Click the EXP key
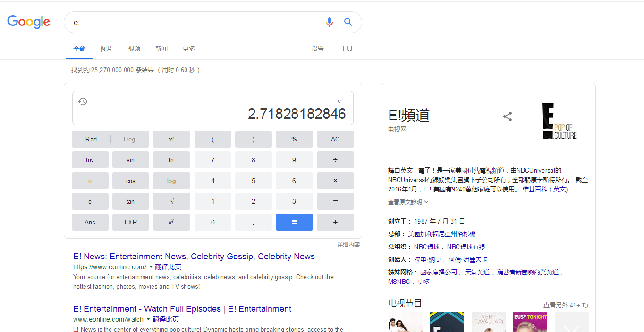The width and height of the screenshot is (644, 332). [131, 222]
